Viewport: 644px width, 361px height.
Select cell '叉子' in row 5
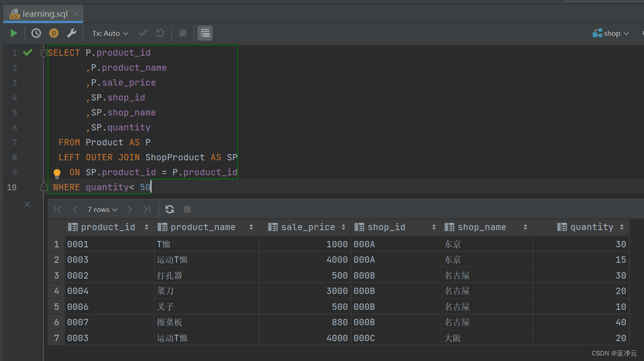(x=207, y=307)
